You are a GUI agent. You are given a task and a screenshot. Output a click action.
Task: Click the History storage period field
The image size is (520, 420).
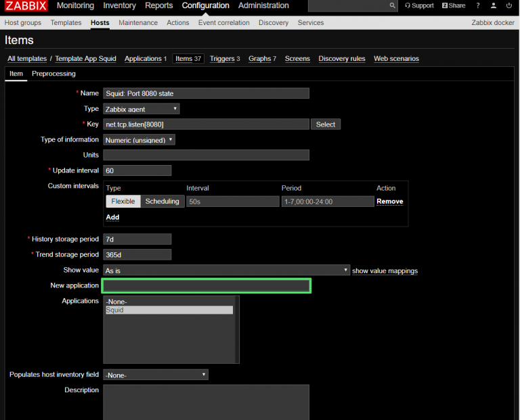(137, 239)
